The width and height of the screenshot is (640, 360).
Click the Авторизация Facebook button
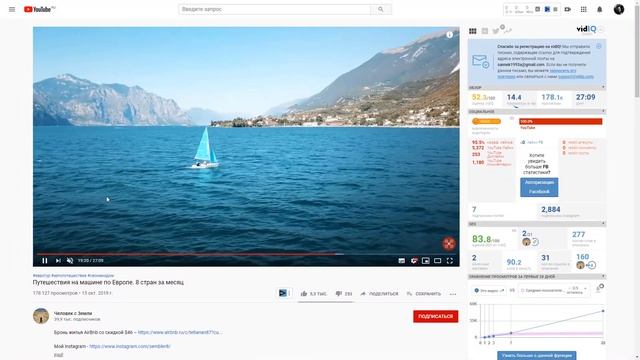pos(539,187)
